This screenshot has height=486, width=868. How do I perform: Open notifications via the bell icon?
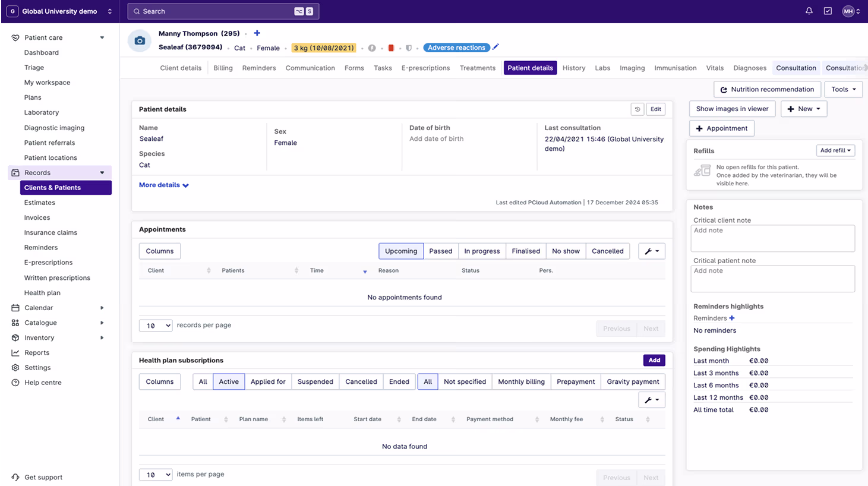[x=809, y=11]
